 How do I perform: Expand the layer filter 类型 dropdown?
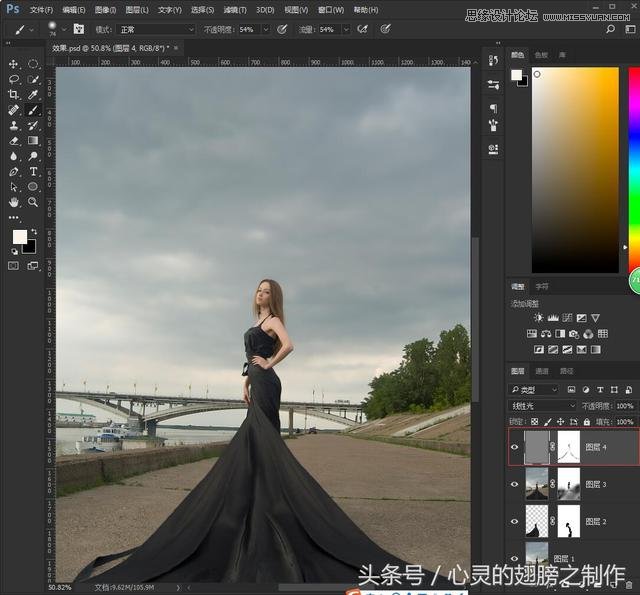tap(534, 389)
